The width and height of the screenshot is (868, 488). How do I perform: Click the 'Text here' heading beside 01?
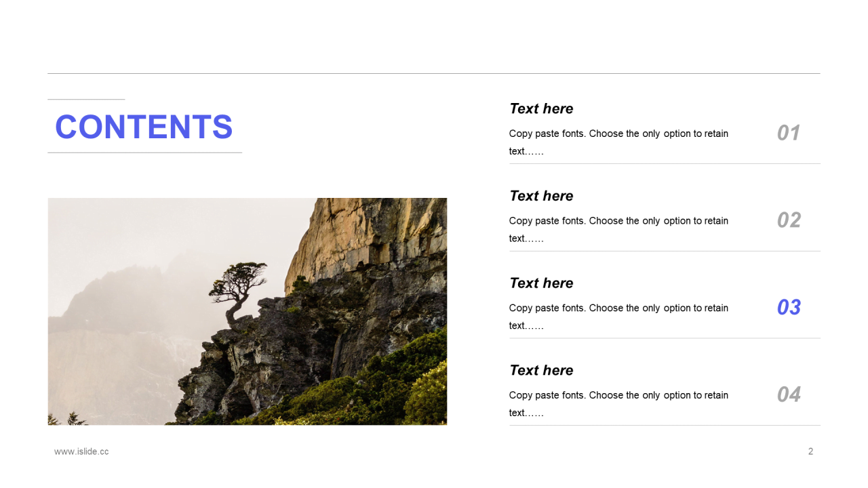tap(541, 108)
